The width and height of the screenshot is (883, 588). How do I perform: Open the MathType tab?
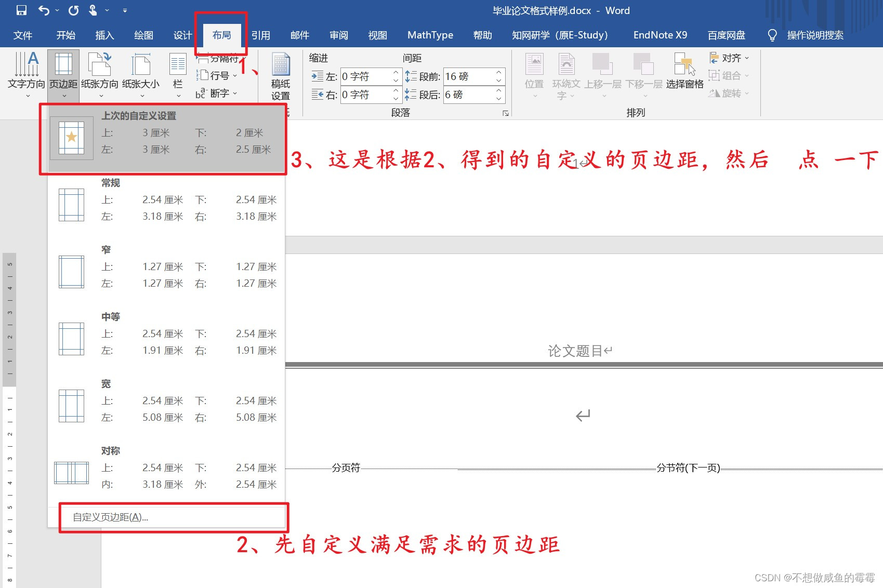pos(430,35)
